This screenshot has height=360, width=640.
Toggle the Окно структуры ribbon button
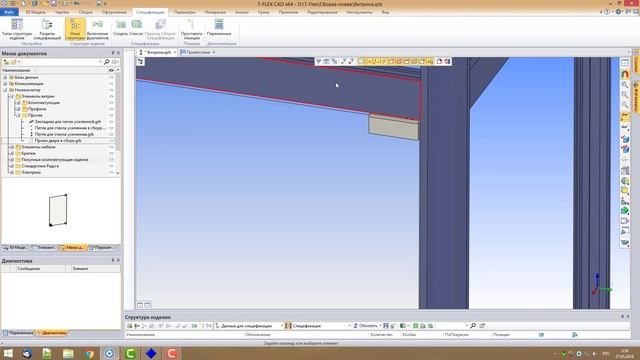click(x=75, y=29)
